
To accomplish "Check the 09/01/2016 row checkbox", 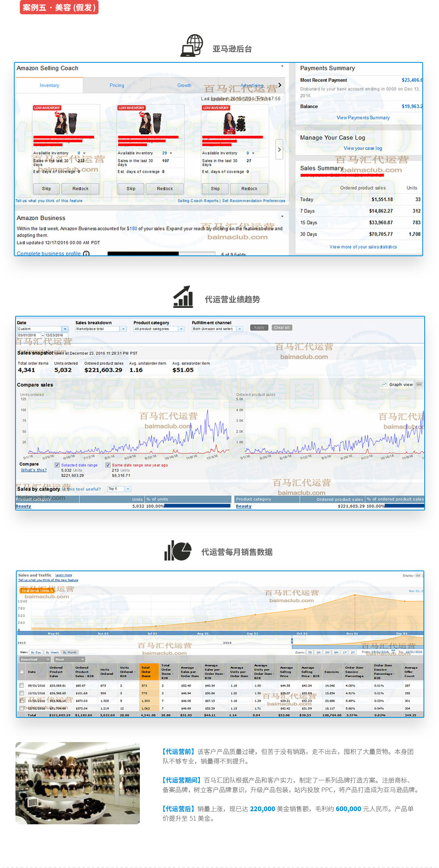I will click(x=21, y=685).
